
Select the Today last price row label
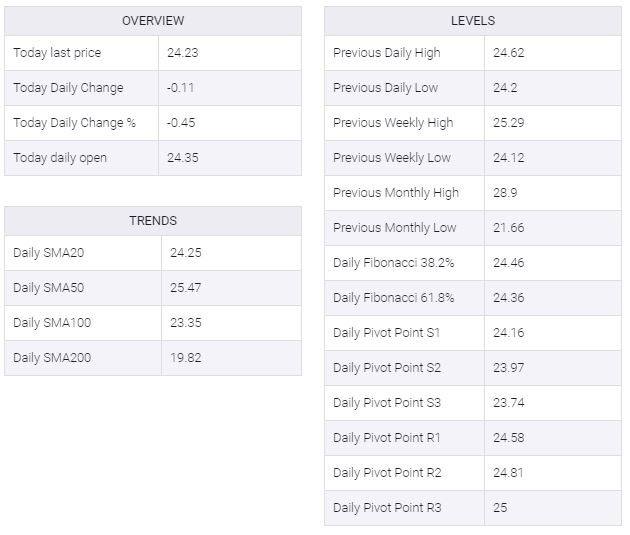pos(57,53)
